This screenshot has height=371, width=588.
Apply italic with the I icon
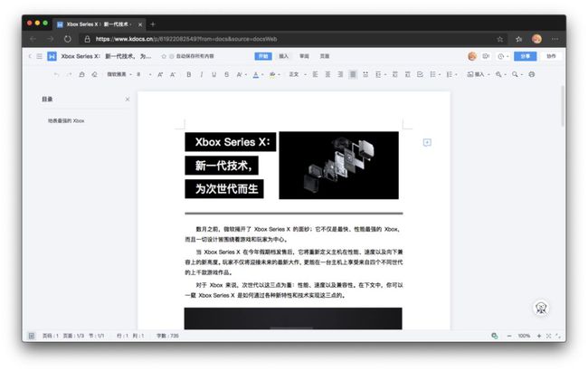[202, 74]
